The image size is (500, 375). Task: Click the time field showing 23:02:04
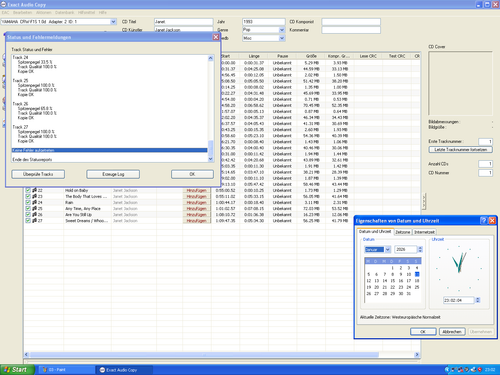coord(459,300)
